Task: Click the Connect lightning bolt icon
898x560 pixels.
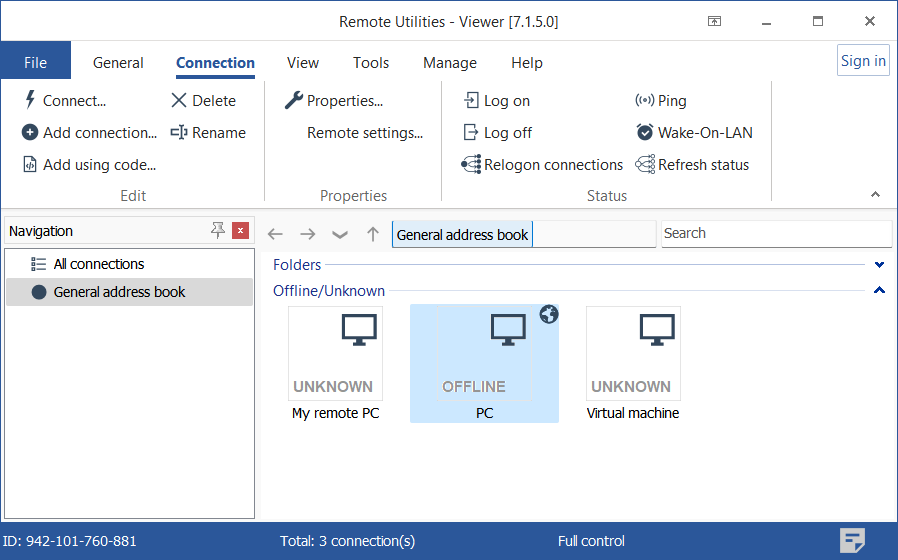Action: 30,100
